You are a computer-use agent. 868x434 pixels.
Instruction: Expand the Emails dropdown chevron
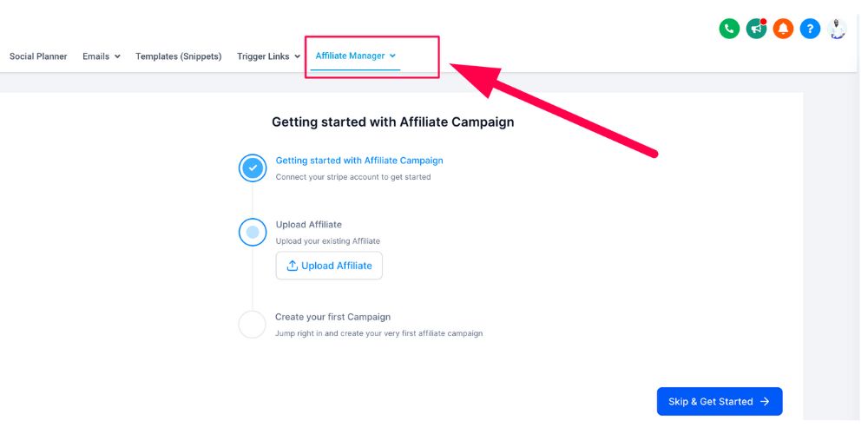click(117, 57)
